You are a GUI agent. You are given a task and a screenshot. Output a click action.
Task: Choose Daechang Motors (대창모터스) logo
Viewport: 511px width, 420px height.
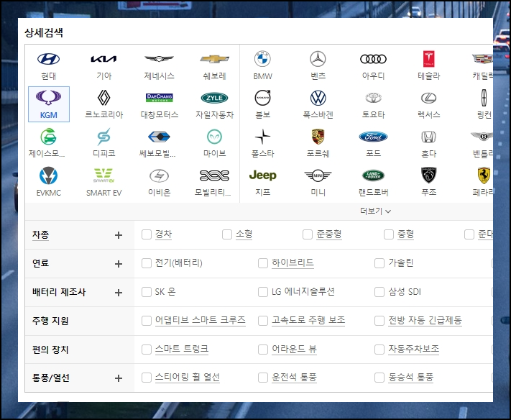(x=159, y=98)
